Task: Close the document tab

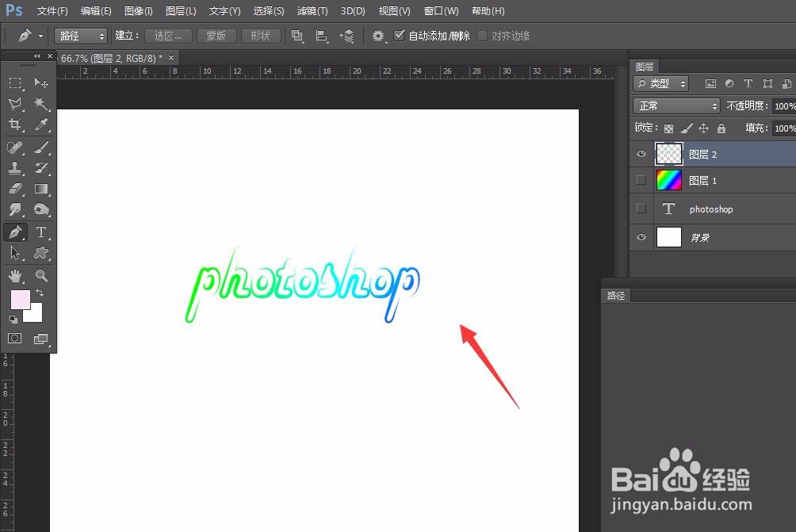Action: (171, 58)
